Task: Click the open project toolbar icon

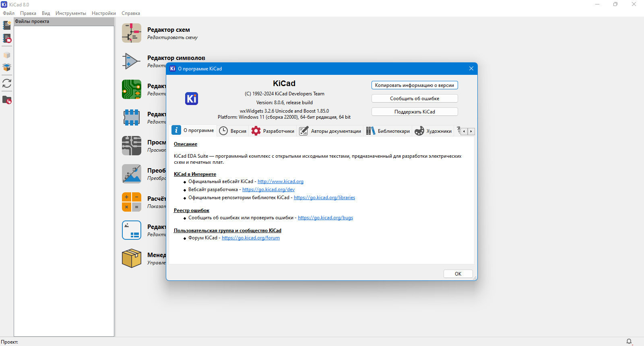Action: pyautogui.click(x=7, y=39)
